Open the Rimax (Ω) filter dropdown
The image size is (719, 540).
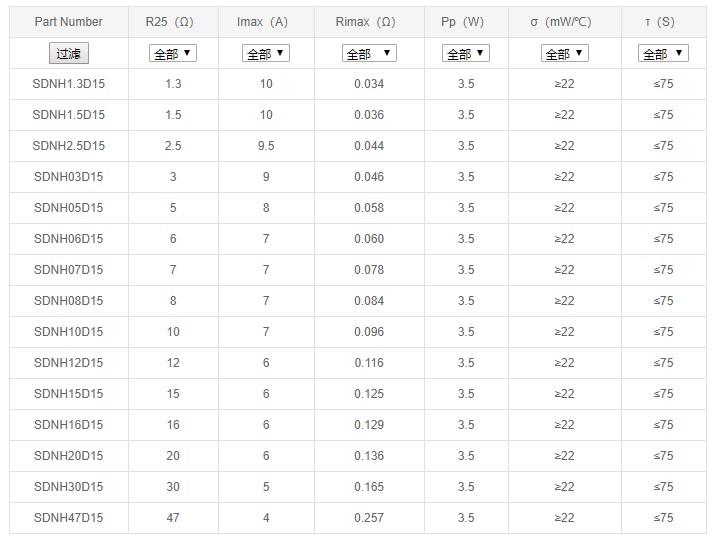coord(369,54)
